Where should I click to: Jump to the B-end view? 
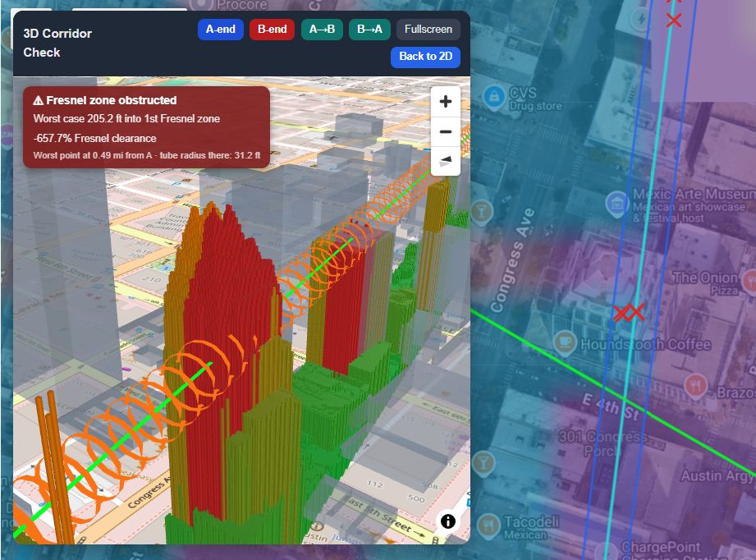[272, 30]
